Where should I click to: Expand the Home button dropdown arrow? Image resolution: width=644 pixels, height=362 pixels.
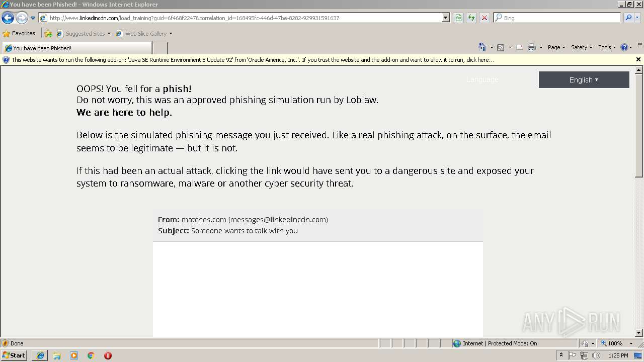tap(492, 47)
